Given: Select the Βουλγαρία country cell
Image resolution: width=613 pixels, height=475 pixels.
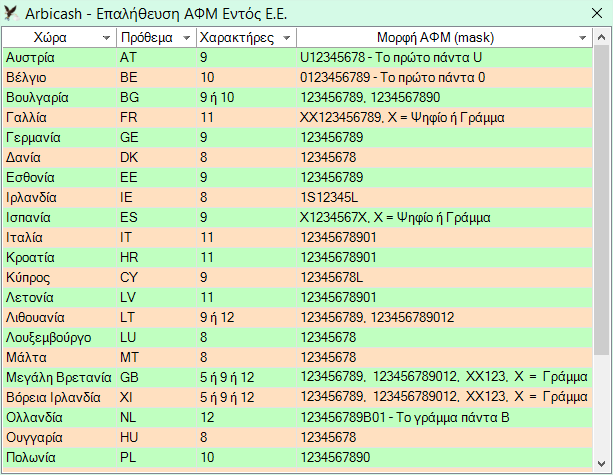Looking at the screenshot, I should click(59, 97).
